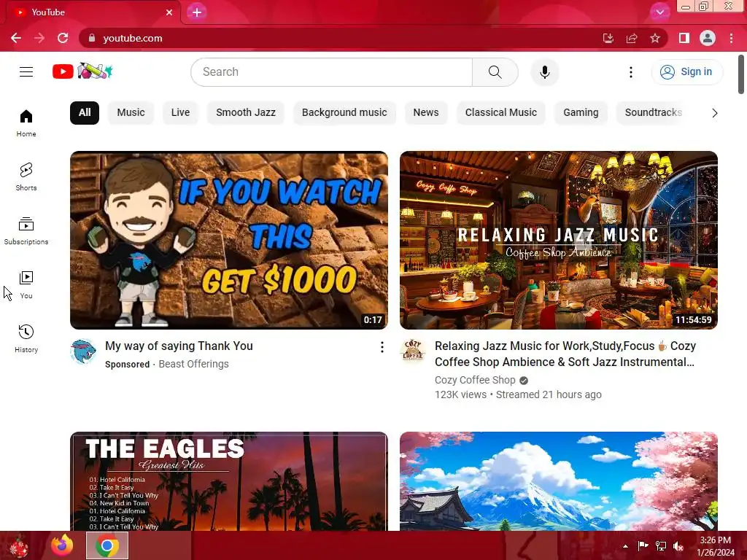
Task: Click in the YouTube search field
Action: coord(332,72)
